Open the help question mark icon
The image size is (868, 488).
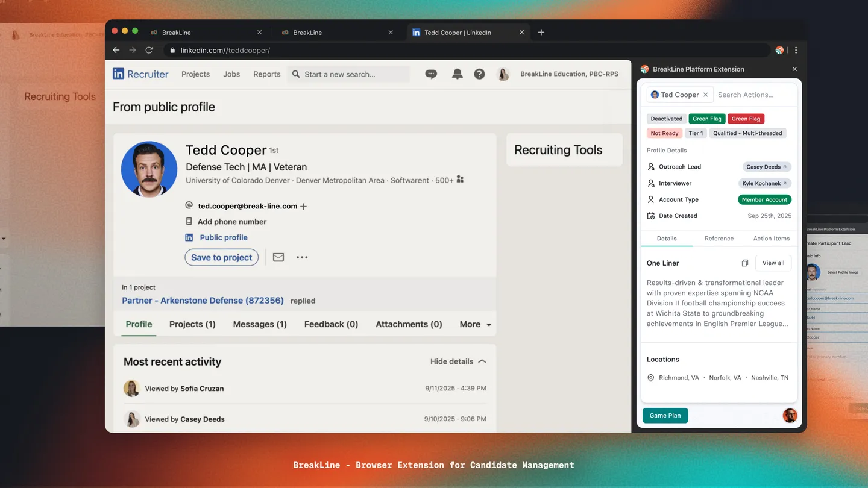pyautogui.click(x=479, y=74)
